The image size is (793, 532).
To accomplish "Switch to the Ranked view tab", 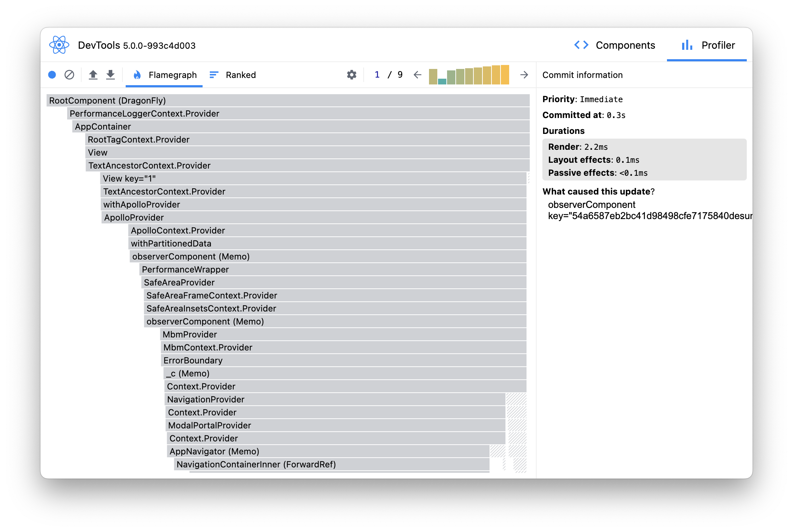I will pos(233,75).
